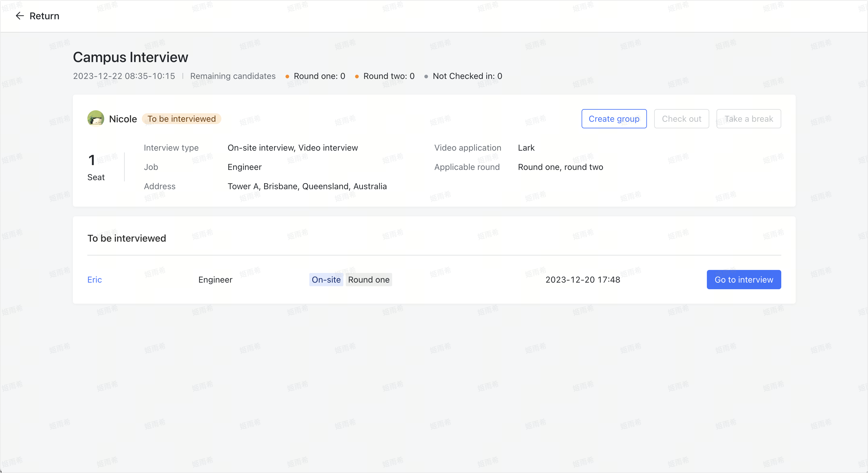
Task: Click the Take a break button
Action: [x=748, y=119]
